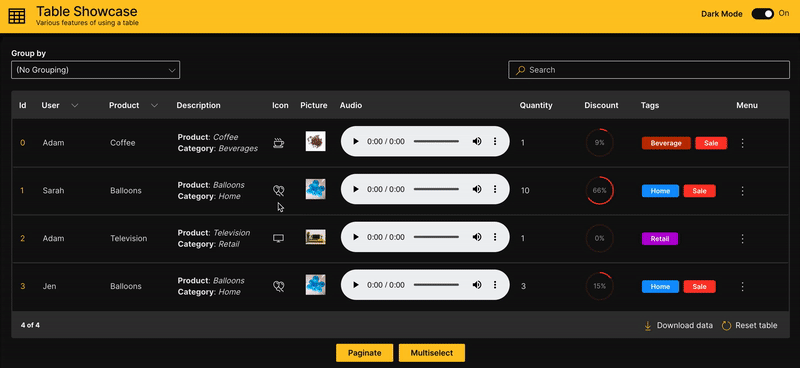Click the Home tag in Sarah's row
800x368 pixels.
[x=660, y=191]
